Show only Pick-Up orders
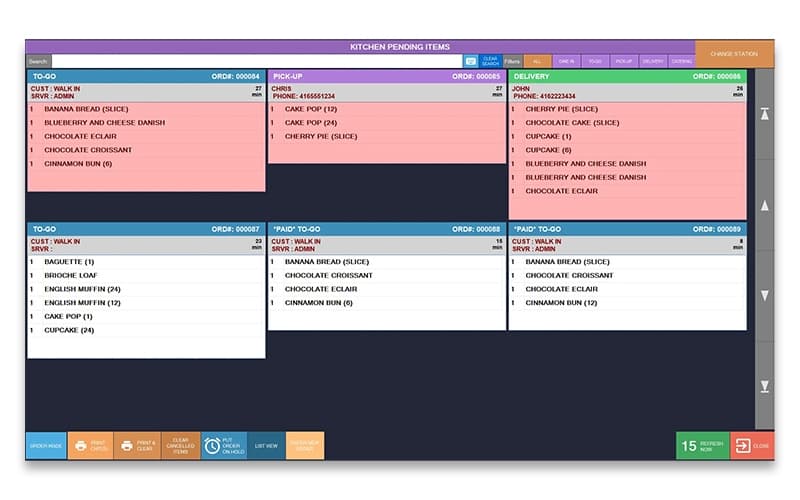 pos(624,61)
